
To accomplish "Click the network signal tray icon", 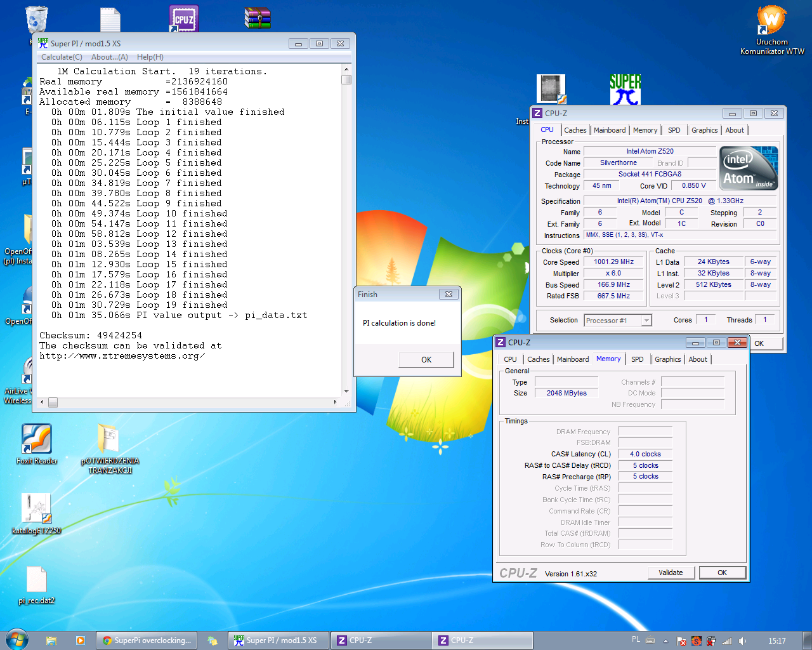I will tap(727, 641).
